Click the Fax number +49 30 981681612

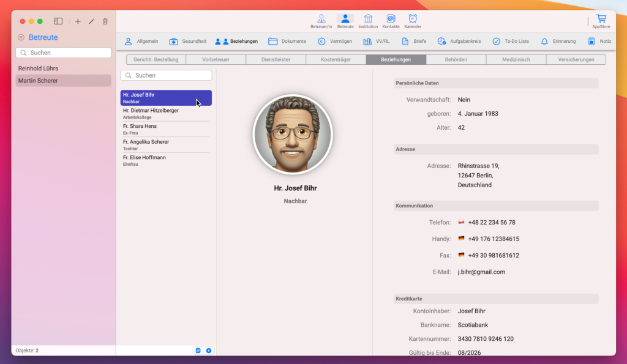494,255
